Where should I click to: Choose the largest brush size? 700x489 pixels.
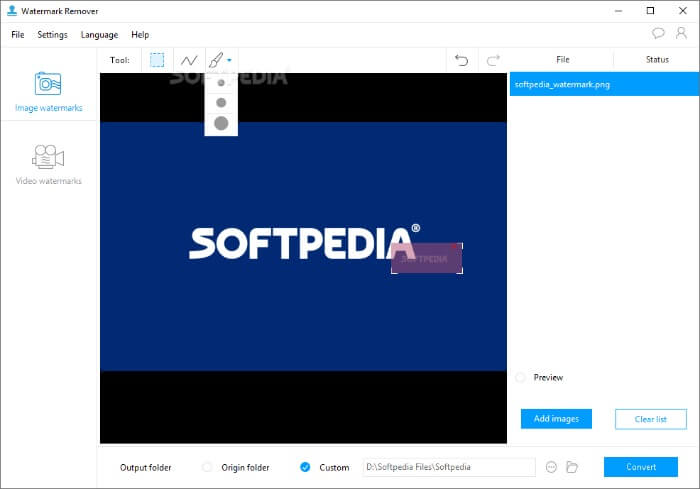click(221, 123)
